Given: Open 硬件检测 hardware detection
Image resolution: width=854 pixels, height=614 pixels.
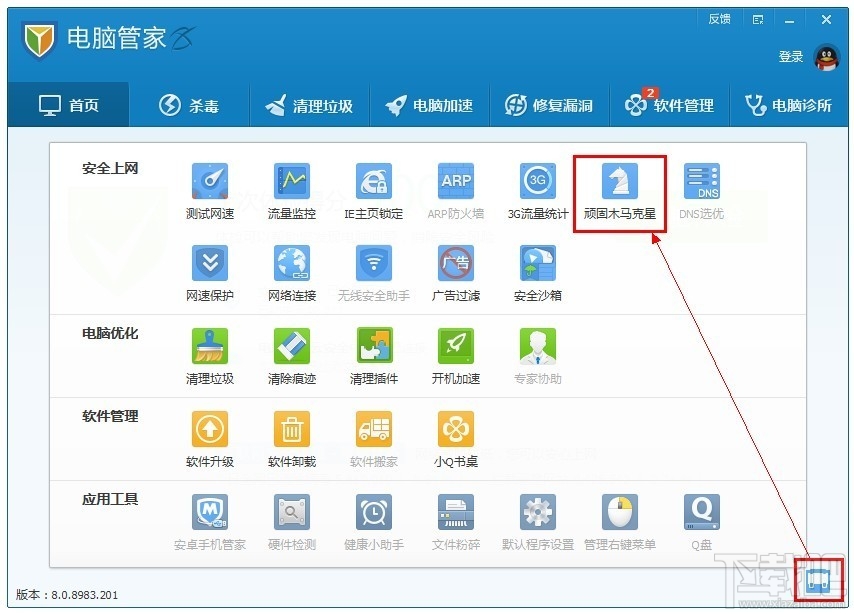Looking at the screenshot, I should click(x=292, y=522).
